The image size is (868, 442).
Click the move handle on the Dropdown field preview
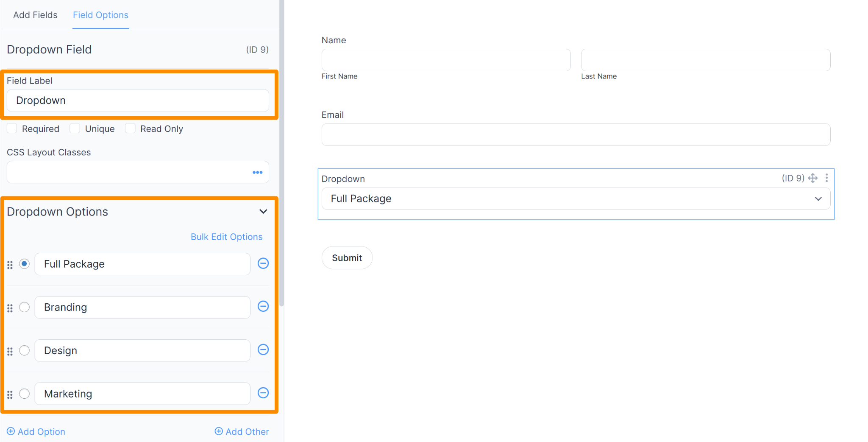(813, 178)
